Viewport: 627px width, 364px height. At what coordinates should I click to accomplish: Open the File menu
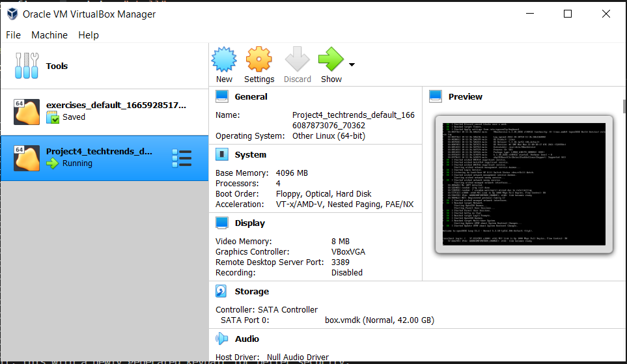coord(13,35)
